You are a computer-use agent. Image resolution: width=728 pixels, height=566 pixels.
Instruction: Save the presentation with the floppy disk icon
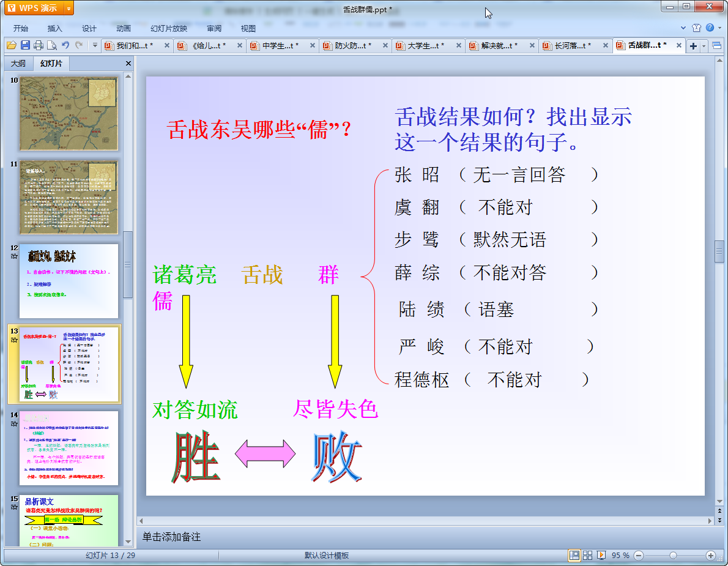25,45
